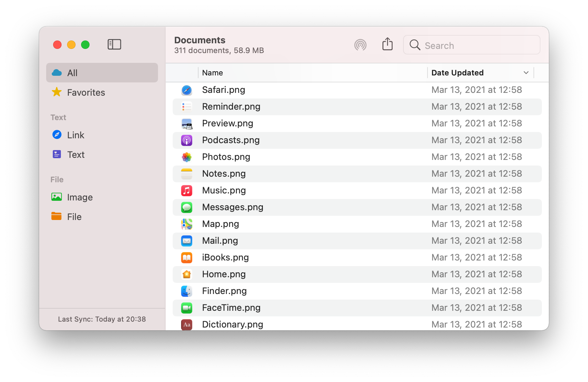The width and height of the screenshot is (588, 382).
Task: Click the red Music.png icon
Action: [187, 191]
